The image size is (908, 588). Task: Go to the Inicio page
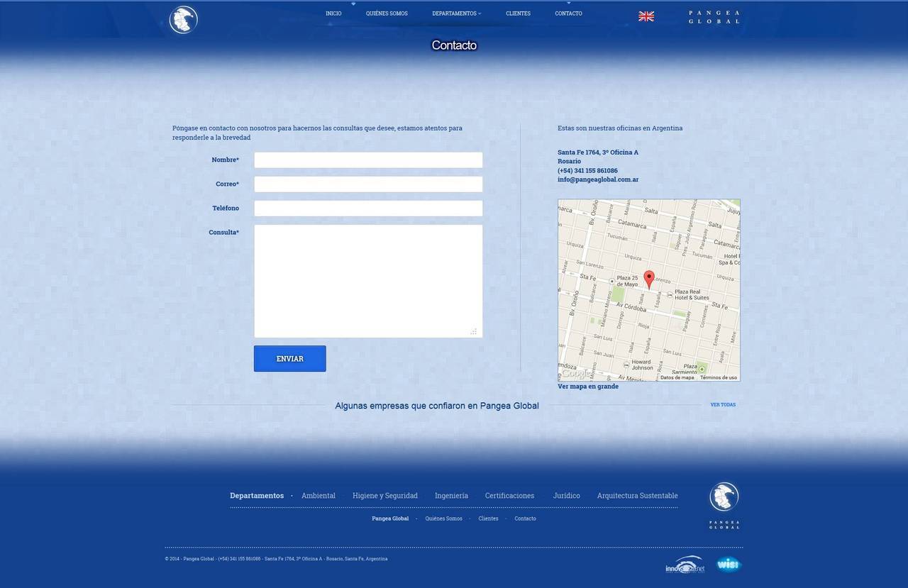[333, 13]
